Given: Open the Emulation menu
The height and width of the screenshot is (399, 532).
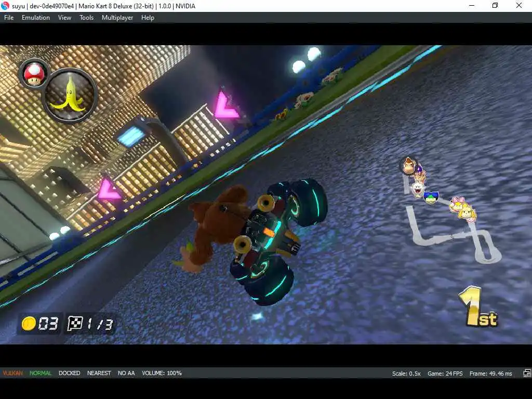Looking at the screenshot, I should click(36, 18).
